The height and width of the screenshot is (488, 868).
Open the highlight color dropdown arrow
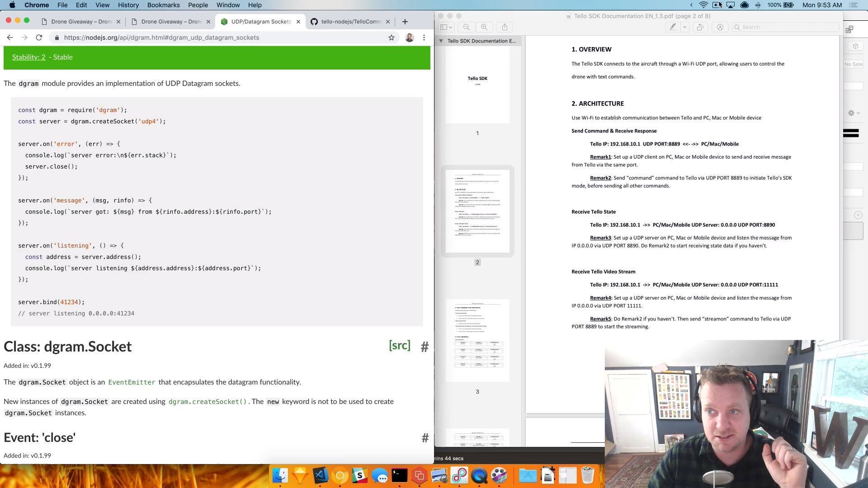click(684, 27)
